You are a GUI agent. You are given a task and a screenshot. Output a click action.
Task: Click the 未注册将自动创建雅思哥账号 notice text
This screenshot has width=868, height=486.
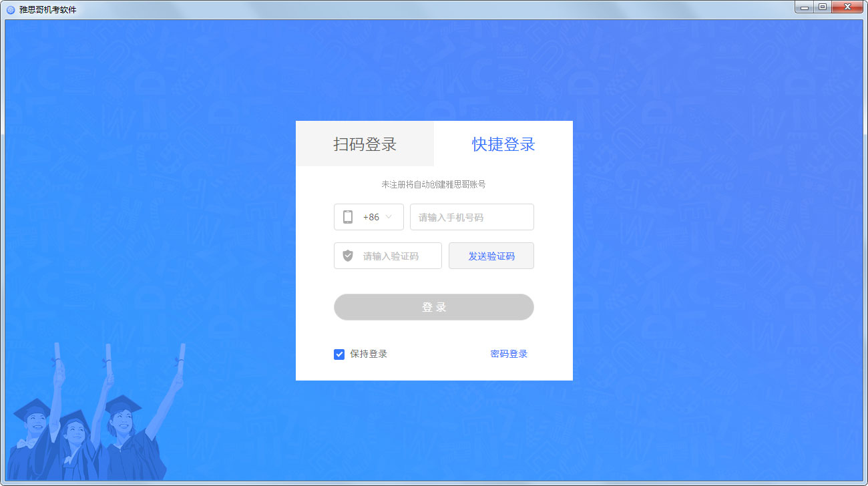click(433, 184)
